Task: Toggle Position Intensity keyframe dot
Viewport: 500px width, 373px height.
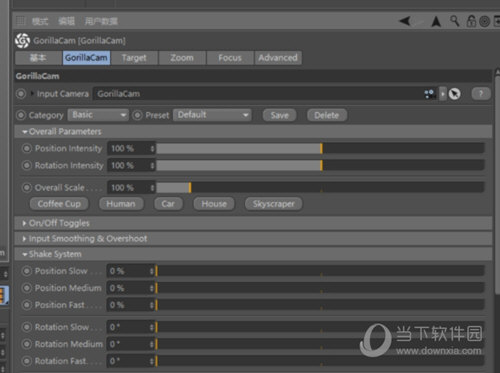Action: 27,148
